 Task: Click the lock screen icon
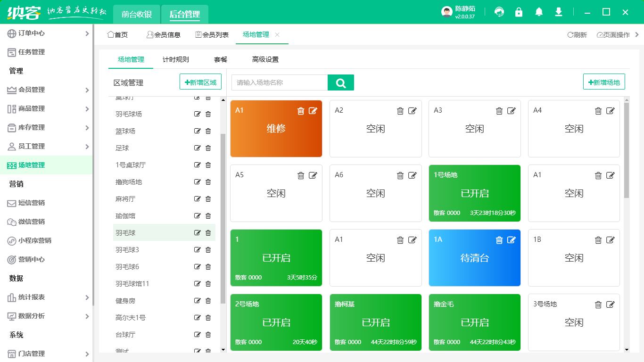click(519, 12)
